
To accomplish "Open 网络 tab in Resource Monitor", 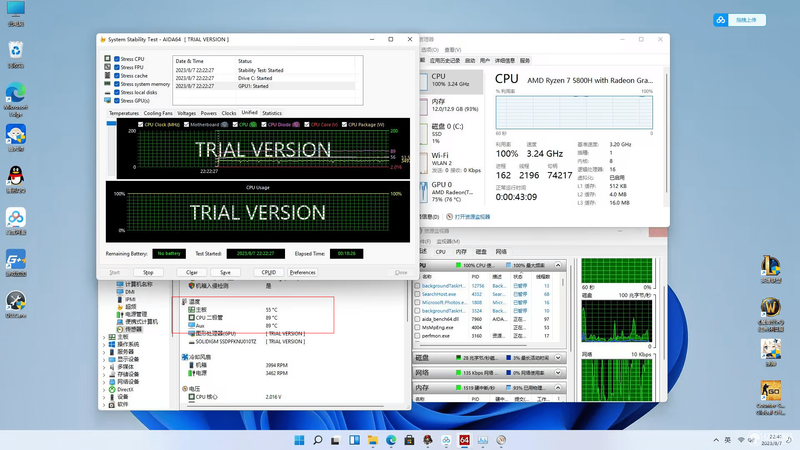I will pyautogui.click(x=501, y=252).
